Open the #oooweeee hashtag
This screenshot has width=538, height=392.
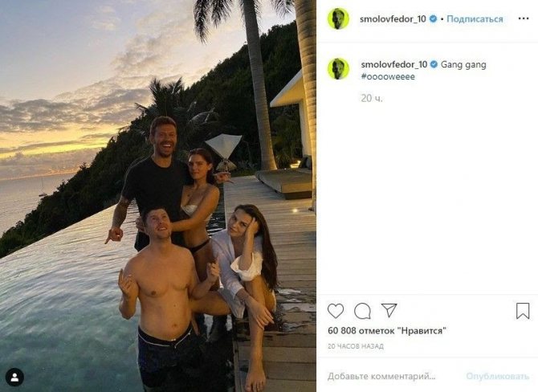tap(388, 76)
